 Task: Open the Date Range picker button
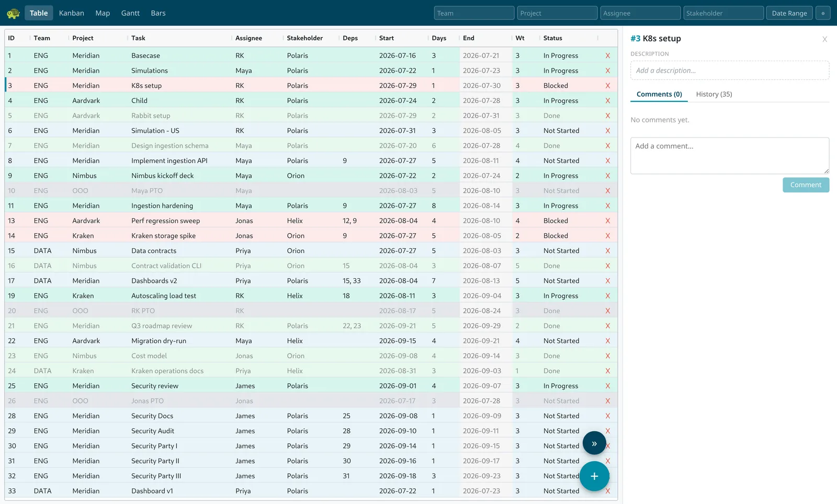point(789,13)
